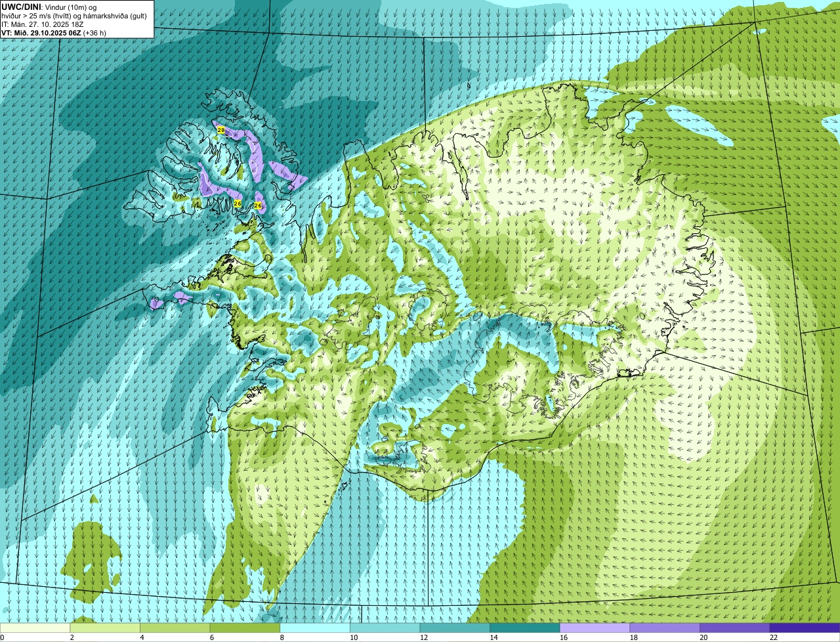Click the 2–4 m/s legend color band

pos(105,628)
